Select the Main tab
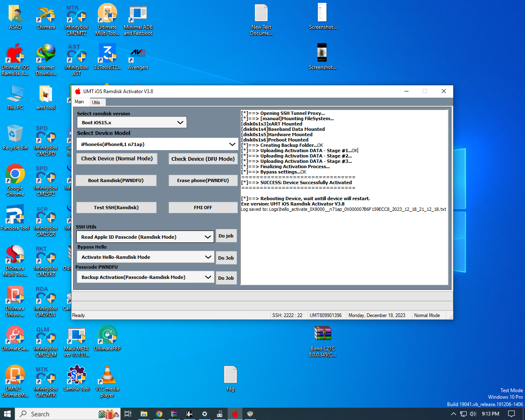The image size is (525, 420). pyautogui.click(x=79, y=102)
